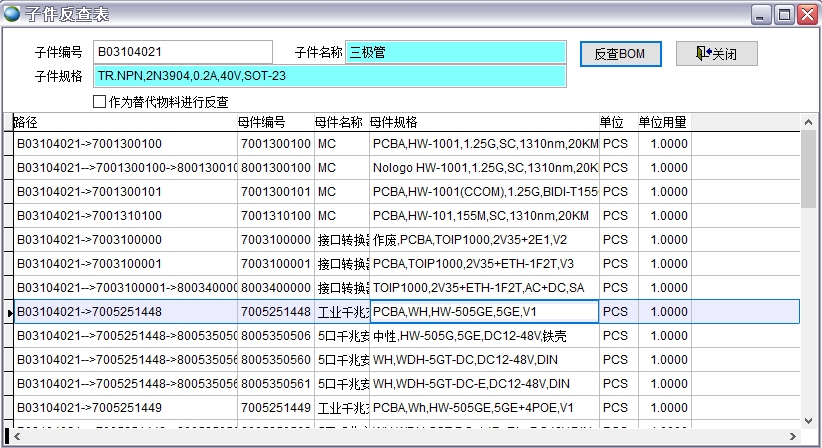Click the globe icon in title bar
This screenshot has width=822, height=448.
pos(11,13)
